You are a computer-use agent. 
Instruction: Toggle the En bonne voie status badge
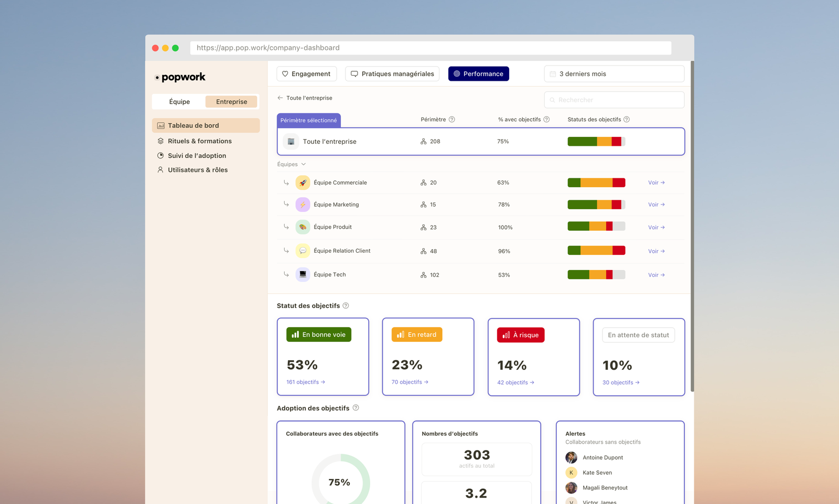318,334
